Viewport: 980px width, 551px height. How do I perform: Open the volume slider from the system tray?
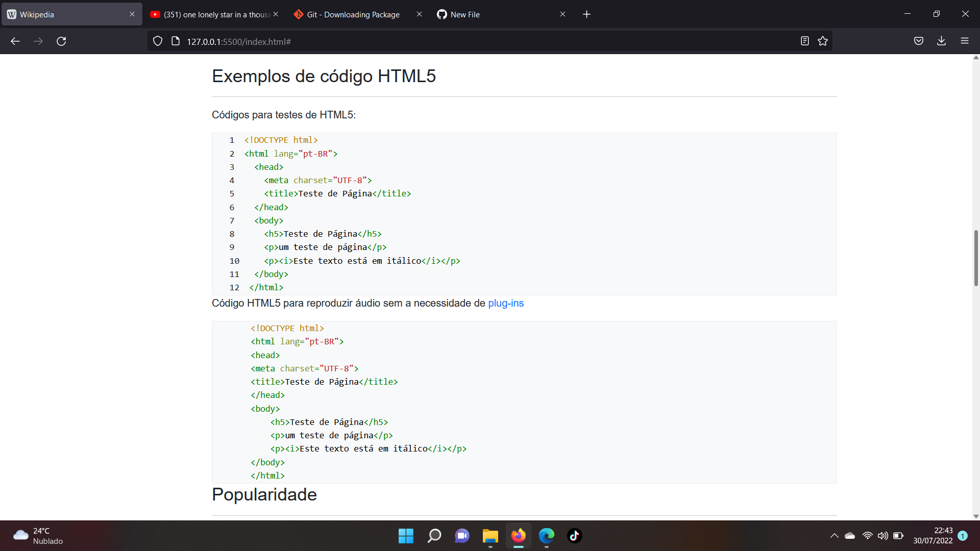[x=884, y=536]
